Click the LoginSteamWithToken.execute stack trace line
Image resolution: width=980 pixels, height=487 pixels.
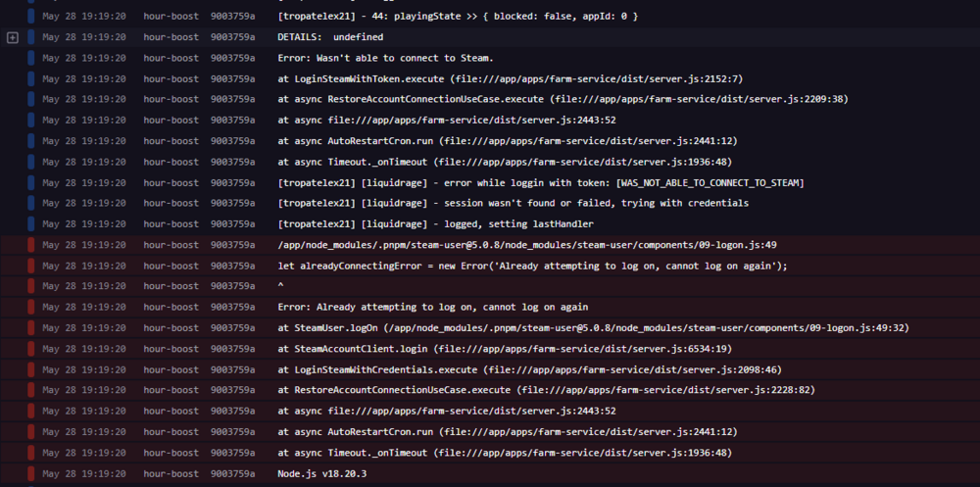tap(509, 78)
